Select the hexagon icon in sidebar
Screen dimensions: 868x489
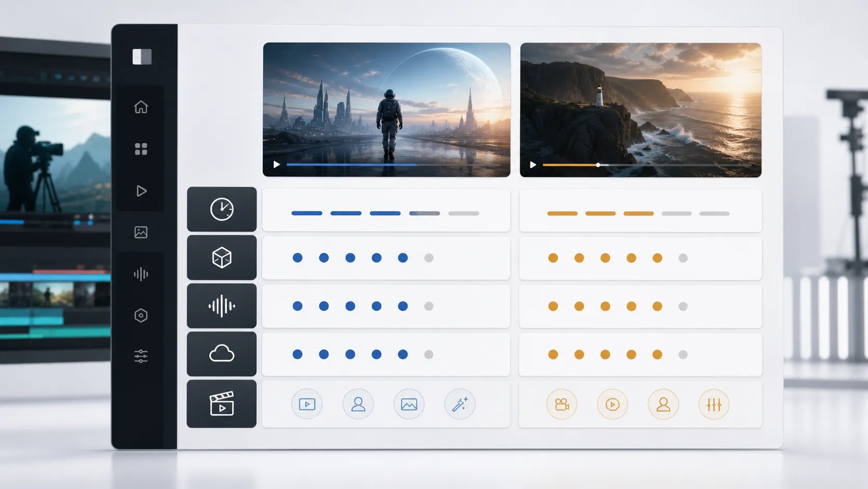141,315
